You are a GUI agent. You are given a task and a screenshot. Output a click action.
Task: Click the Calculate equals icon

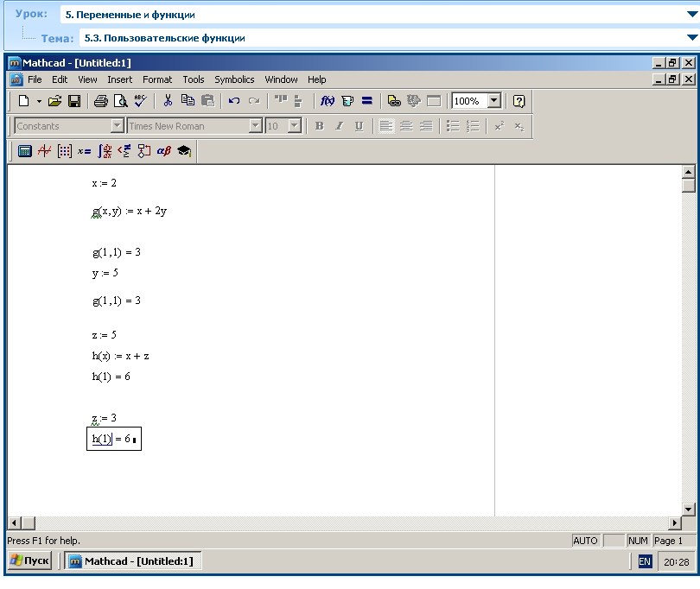[x=367, y=101]
